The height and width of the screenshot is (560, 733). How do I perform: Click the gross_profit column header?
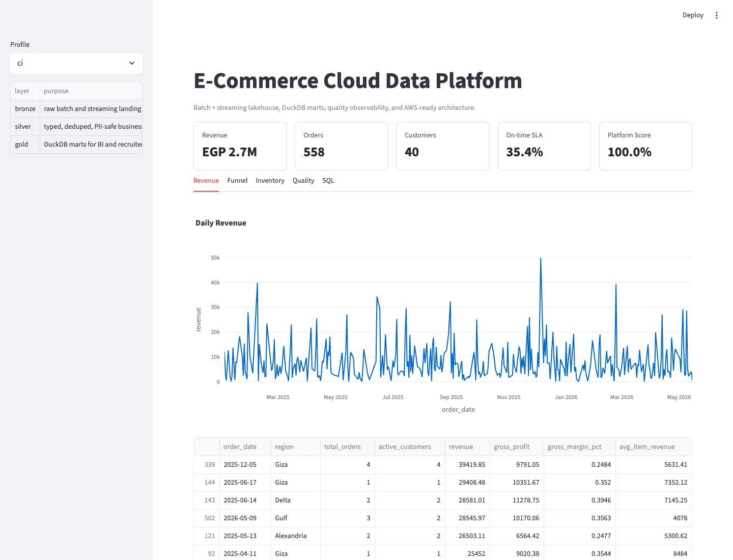click(x=517, y=447)
